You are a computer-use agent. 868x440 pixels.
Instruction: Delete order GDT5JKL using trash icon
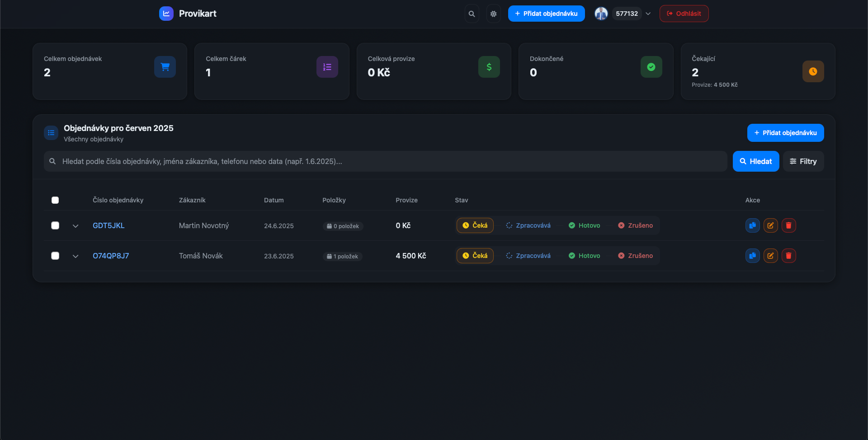pos(788,225)
